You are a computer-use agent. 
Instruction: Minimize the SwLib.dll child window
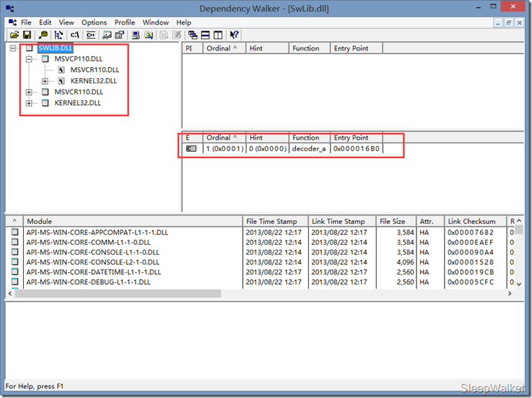pyautogui.click(x=498, y=22)
